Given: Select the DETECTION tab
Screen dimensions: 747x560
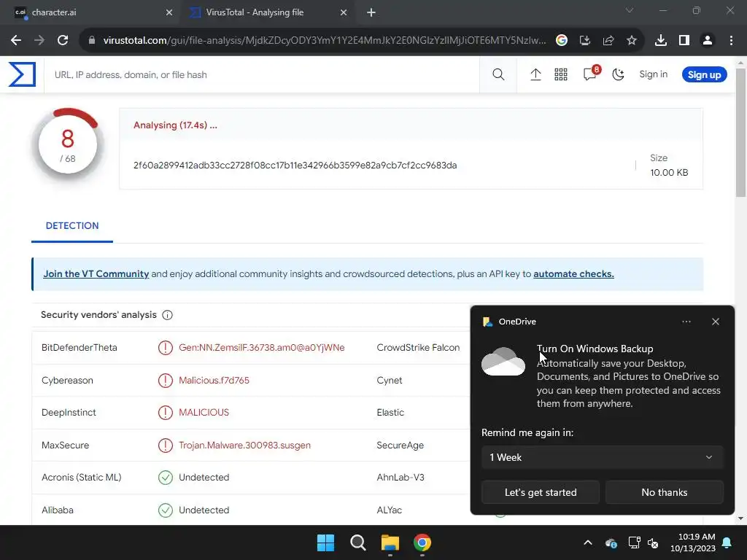Looking at the screenshot, I should tap(72, 226).
